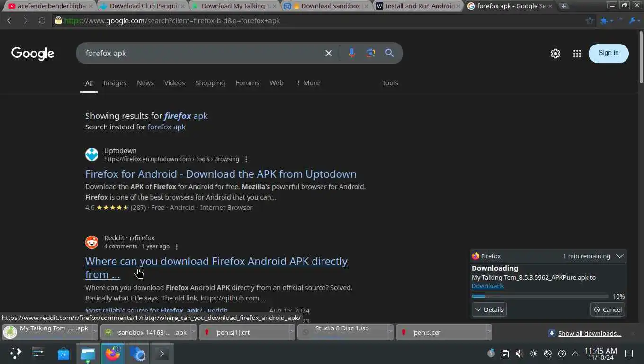Open dropdown for Studio 8 Disc 1.iso

click(390, 332)
